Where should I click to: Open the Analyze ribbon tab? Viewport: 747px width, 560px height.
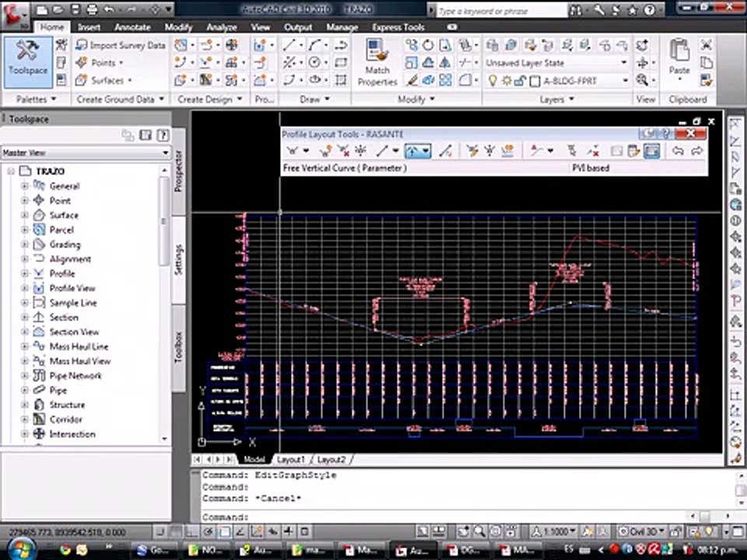point(222,27)
